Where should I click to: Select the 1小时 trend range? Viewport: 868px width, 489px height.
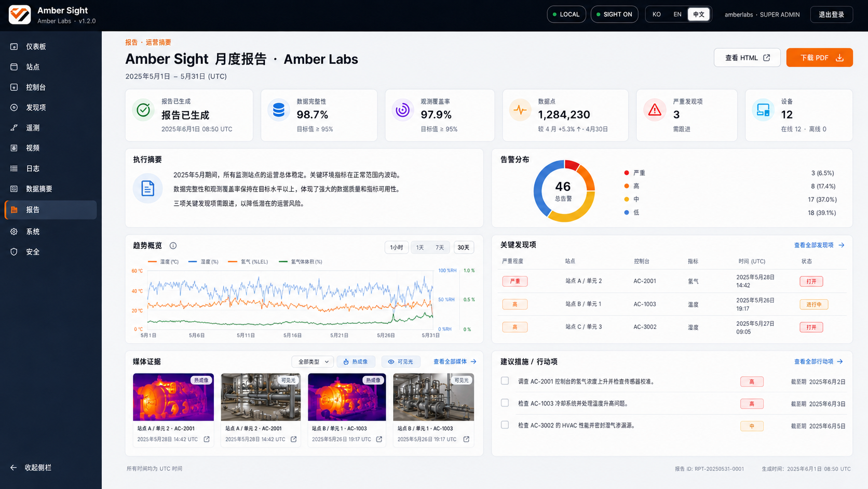point(397,247)
